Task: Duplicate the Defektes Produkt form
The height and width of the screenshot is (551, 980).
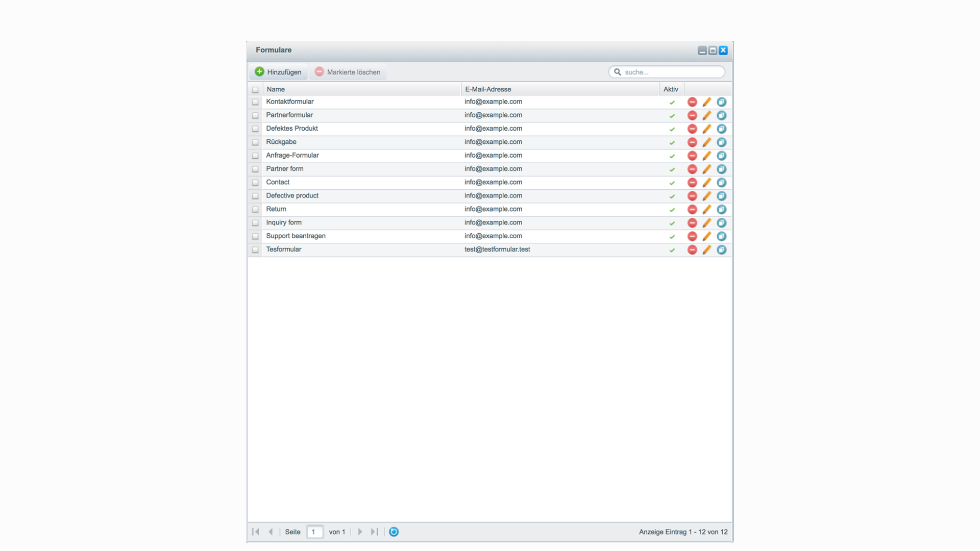Action: click(x=721, y=129)
